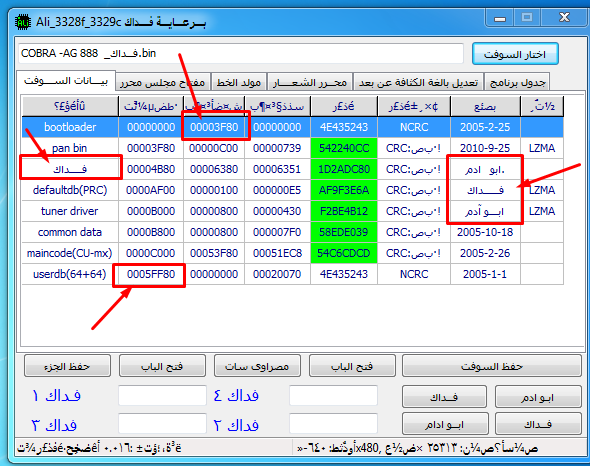Click the input field beside فداك ٤
The height and width of the screenshot is (466, 590).
click(333, 395)
